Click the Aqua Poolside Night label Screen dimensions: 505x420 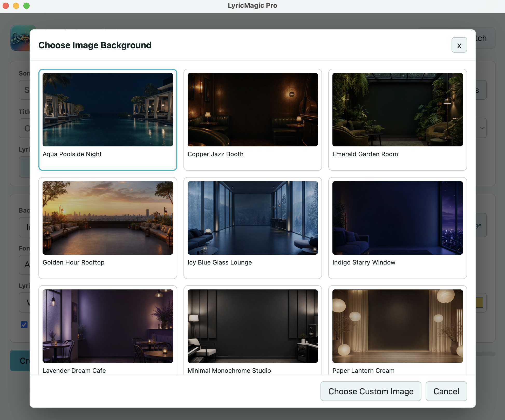coord(72,154)
